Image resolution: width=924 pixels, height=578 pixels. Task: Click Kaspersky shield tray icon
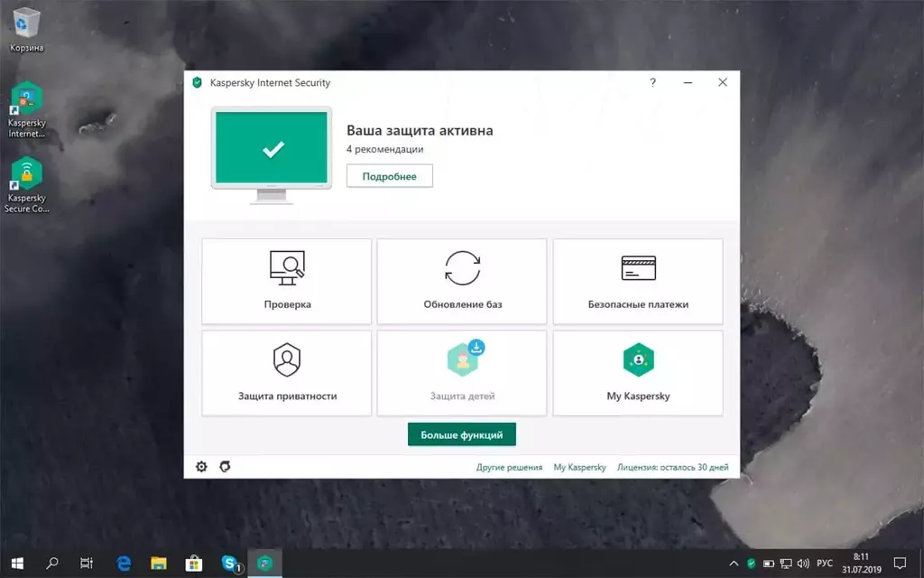point(752,564)
